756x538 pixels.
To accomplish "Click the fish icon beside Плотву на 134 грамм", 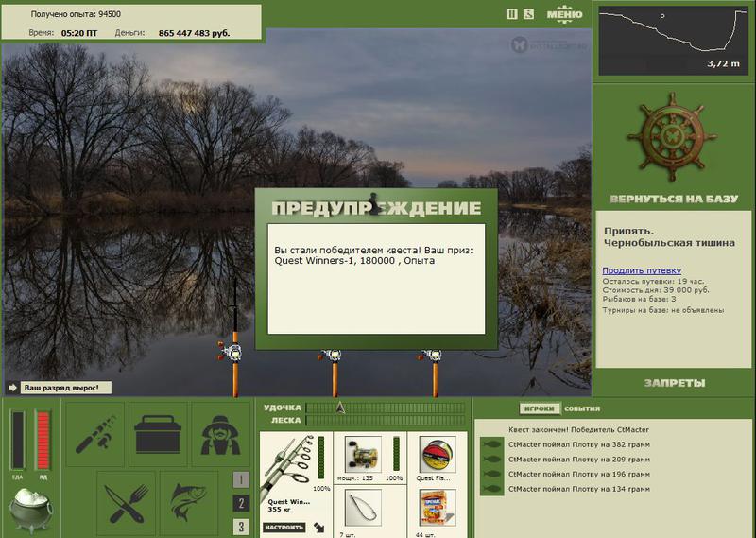I will 491,489.
